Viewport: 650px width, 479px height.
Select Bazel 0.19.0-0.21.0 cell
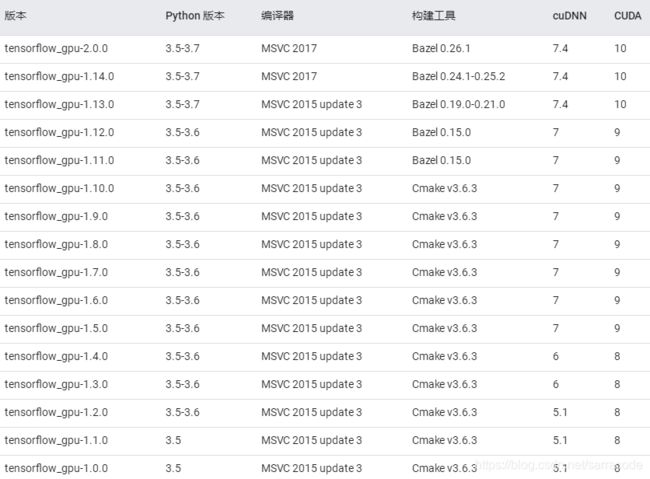tap(458, 105)
